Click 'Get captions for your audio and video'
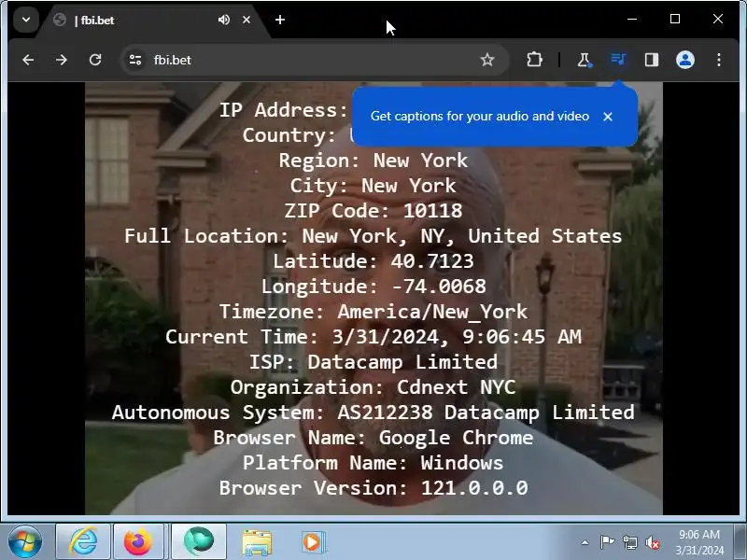Image resolution: width=747 pixels, height=560 pixels. click(x=480, y=116)
